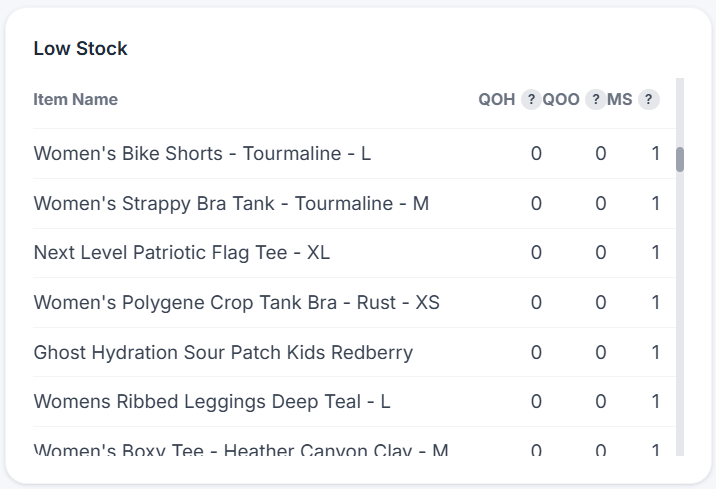Click the QOH help question mark icon
The height and width of the screenshot is (489, 716).
coord(531,99)
